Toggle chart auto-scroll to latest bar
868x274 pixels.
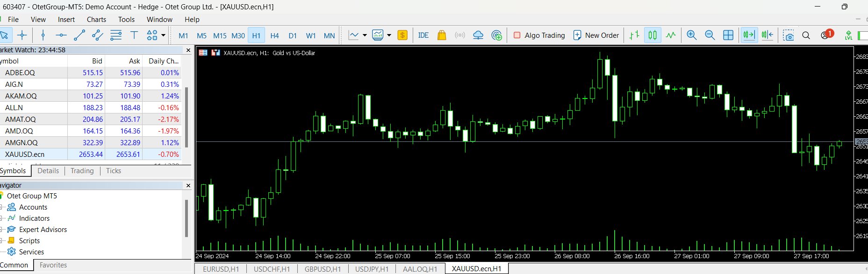[x=749, y=35]
